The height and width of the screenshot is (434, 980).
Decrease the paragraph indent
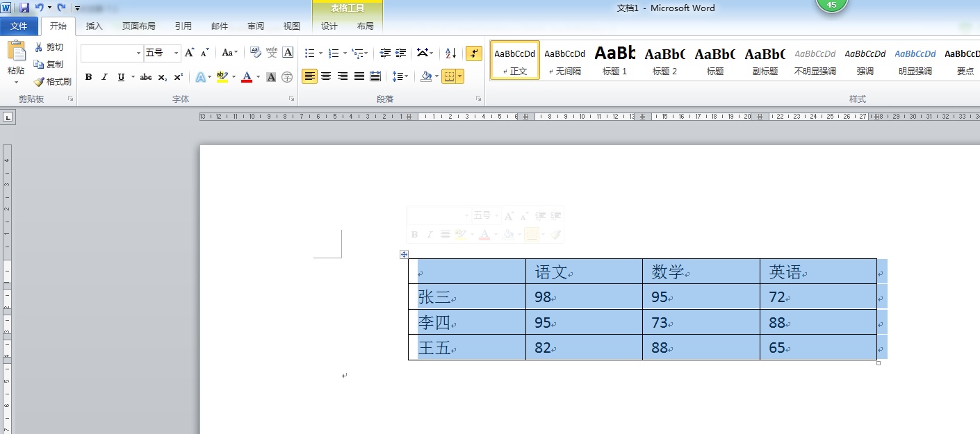(x=385, y=53)
